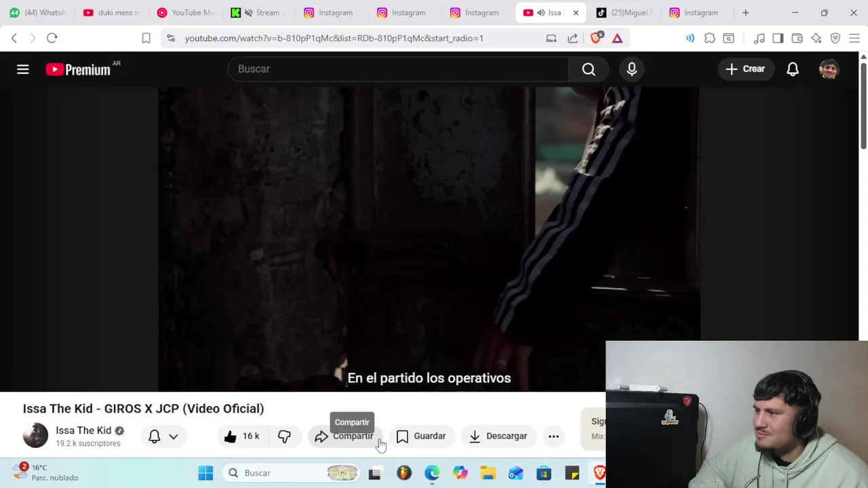Launch FL Studio from the taskbar
This screenshot has height=488, width=868.
coord(403,473)
